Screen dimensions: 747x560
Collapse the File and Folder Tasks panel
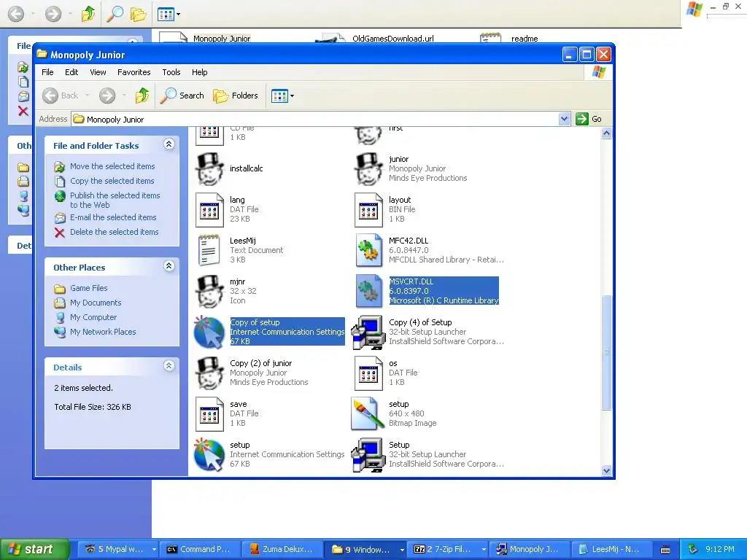(x=169, y=144)
